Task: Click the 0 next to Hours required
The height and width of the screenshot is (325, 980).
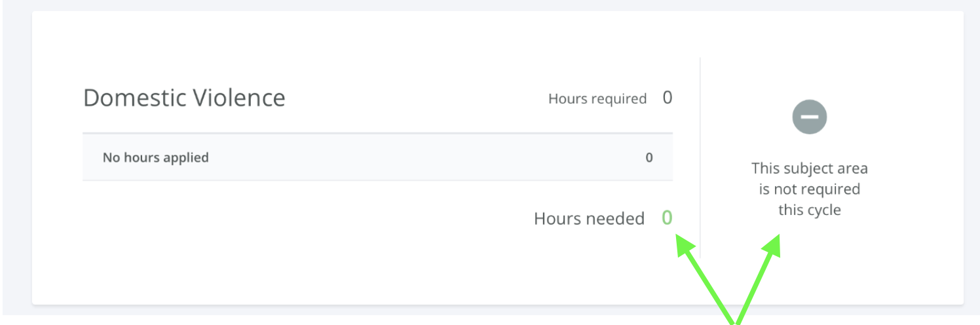Action: [668, 98]
